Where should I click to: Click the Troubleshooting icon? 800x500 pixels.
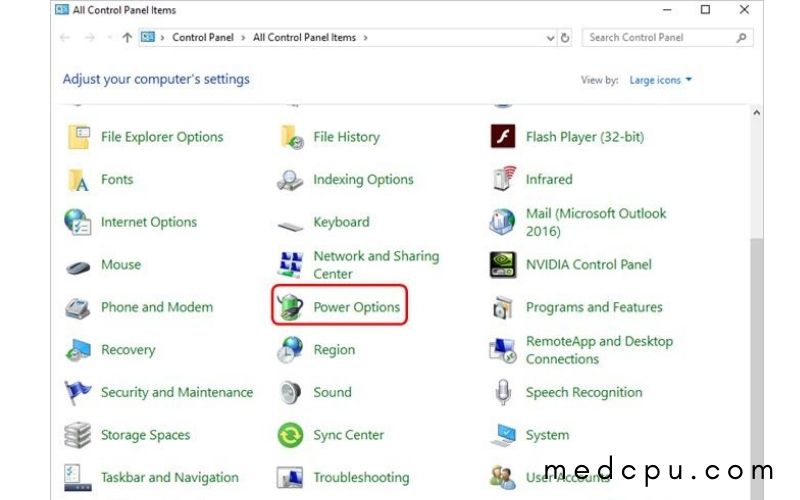pos(290,478)
